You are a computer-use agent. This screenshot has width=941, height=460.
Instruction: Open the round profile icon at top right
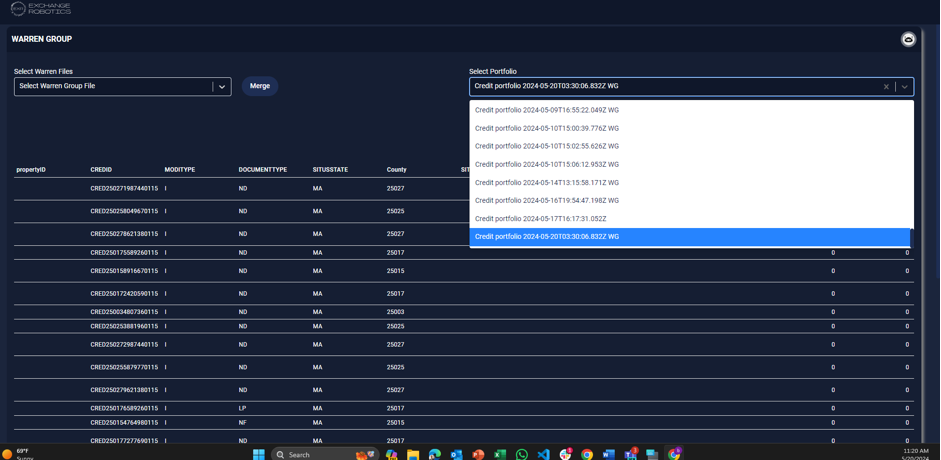(x=908, y=39)
